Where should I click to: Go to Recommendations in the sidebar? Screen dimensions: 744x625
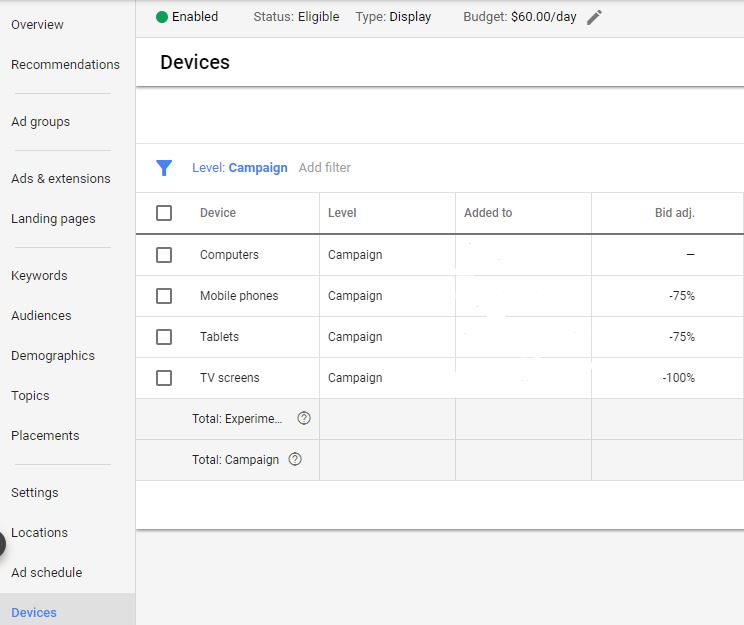[x=65, y=65]
